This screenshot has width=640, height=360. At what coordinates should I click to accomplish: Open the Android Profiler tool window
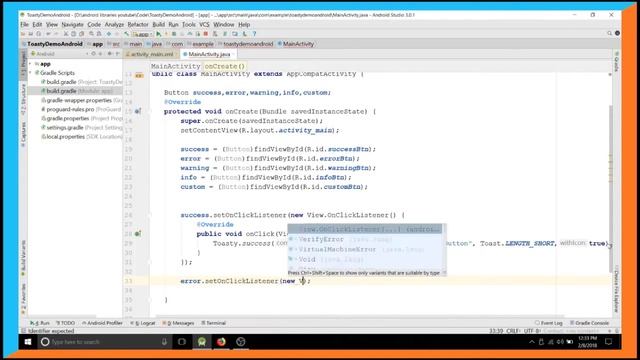click(x=102, y=323)
